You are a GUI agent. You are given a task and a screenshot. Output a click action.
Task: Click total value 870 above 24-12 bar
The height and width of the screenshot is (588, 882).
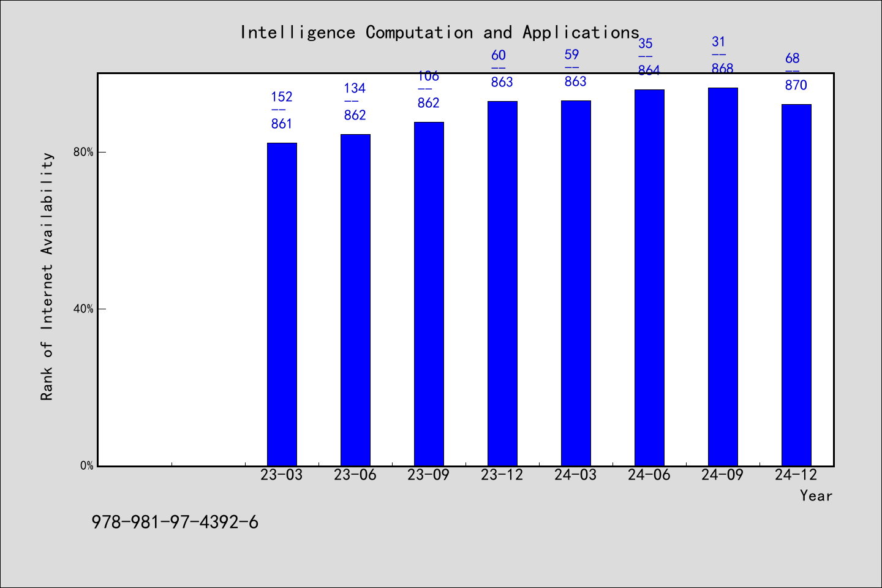tap(796, 85)
